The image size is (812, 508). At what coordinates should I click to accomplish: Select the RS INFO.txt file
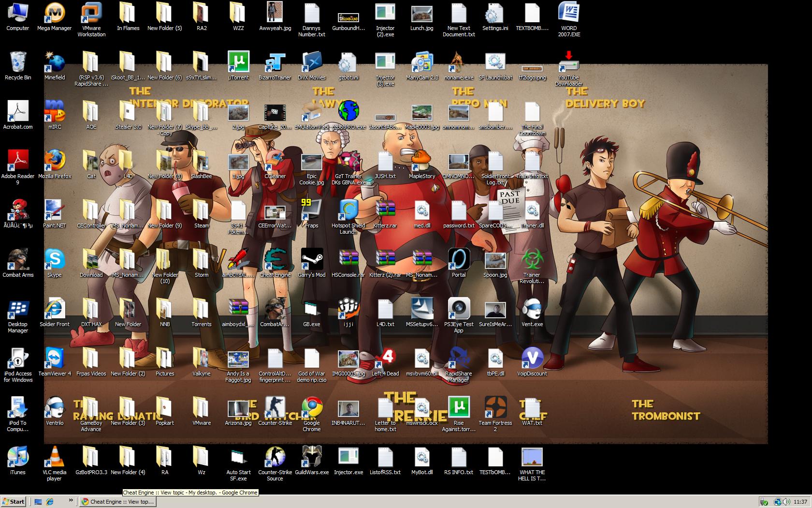pos(459,461)
